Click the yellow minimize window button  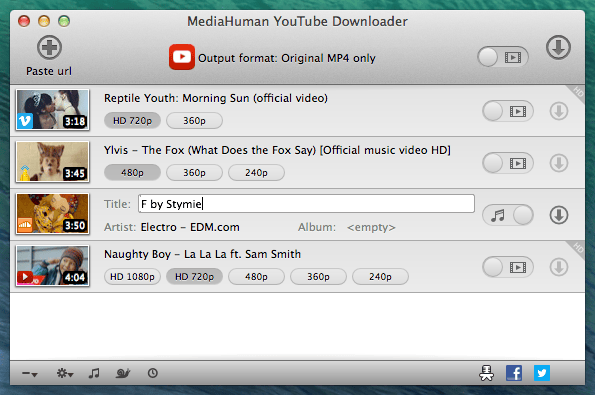44,21
